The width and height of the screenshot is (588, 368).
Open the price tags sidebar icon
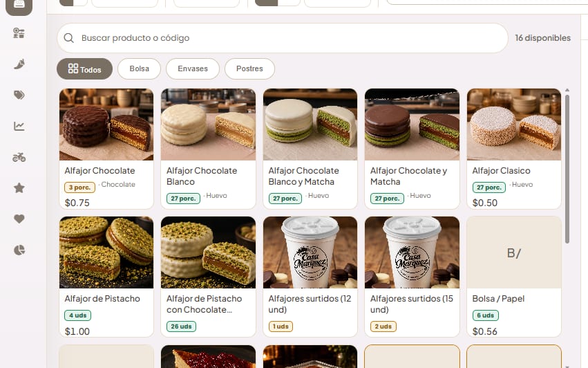coord(19,95)
